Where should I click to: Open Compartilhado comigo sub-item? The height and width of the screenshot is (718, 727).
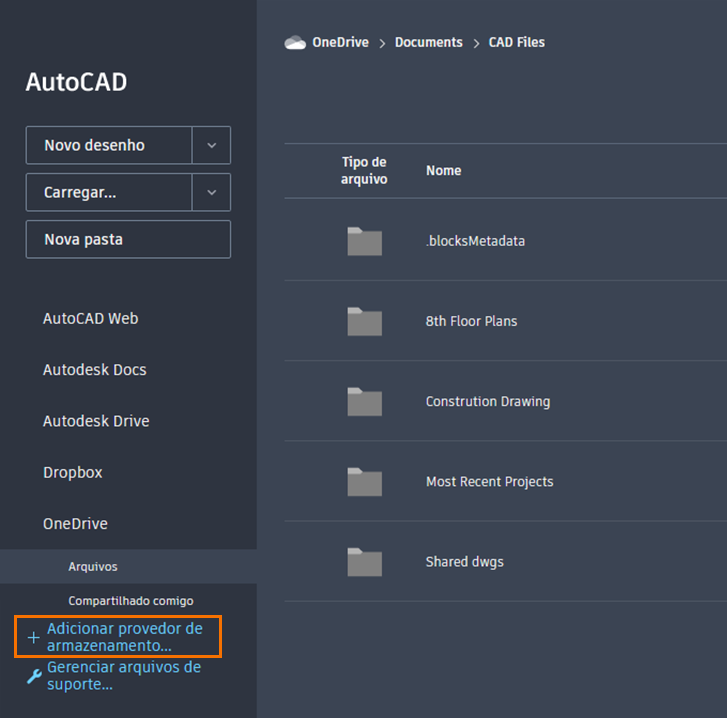coord(131,601)
